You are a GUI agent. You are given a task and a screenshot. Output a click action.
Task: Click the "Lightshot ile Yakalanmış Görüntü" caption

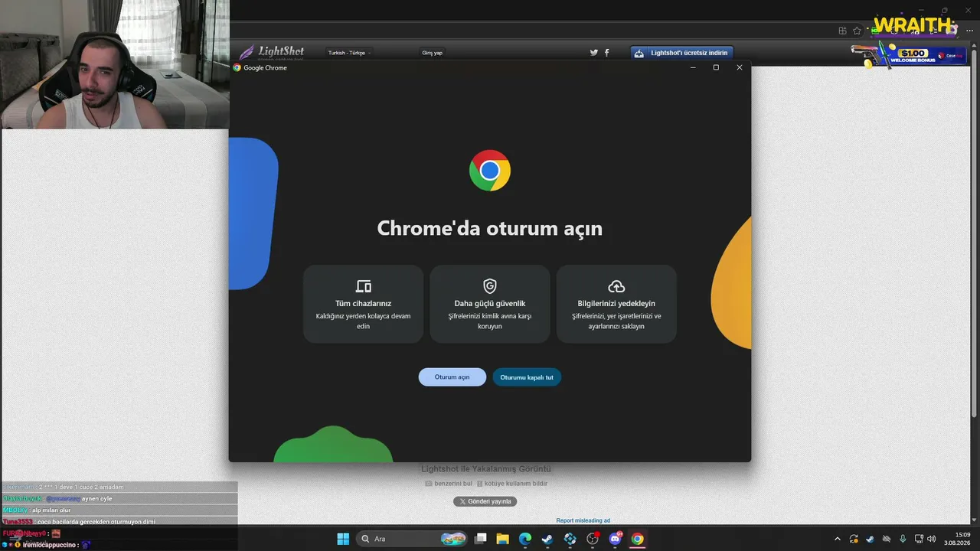click(486, 469)
